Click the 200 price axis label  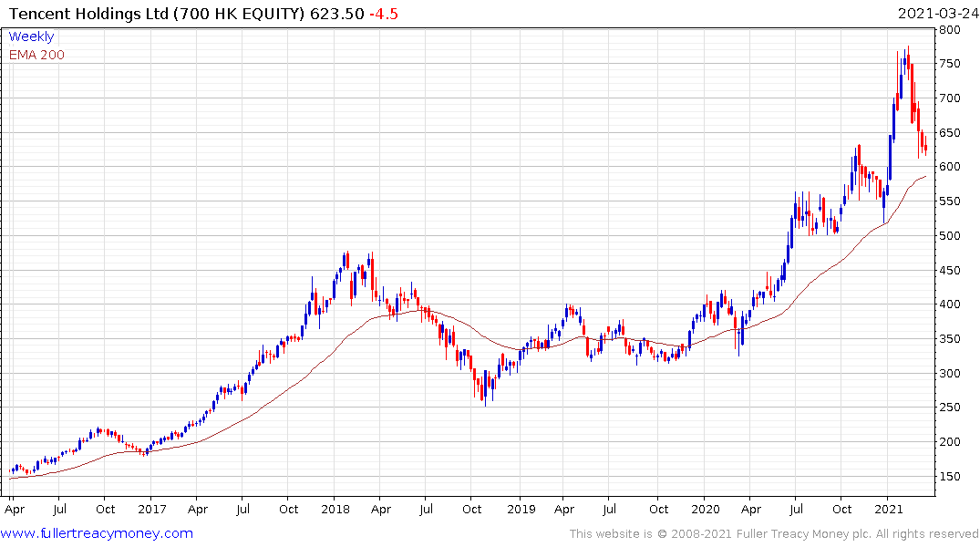pyautogui.click(x=950, y=442)
